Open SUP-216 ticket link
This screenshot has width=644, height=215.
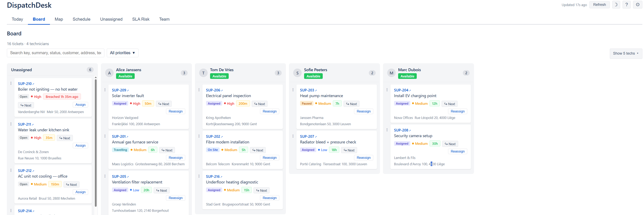point(214,177)
